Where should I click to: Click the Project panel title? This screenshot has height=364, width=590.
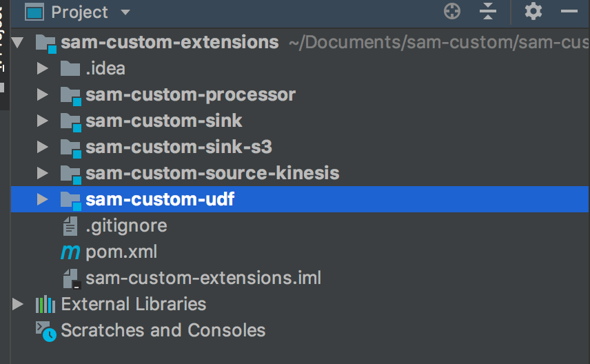[79, 12]
